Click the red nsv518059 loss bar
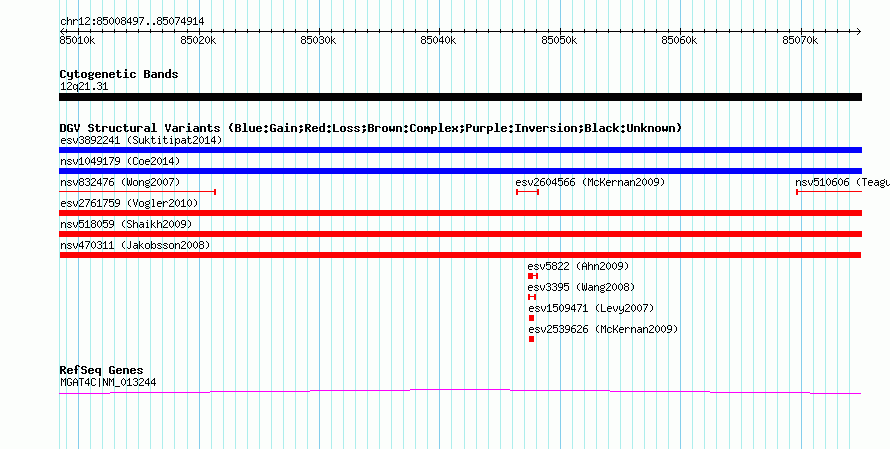 click(x=460, y=234)
